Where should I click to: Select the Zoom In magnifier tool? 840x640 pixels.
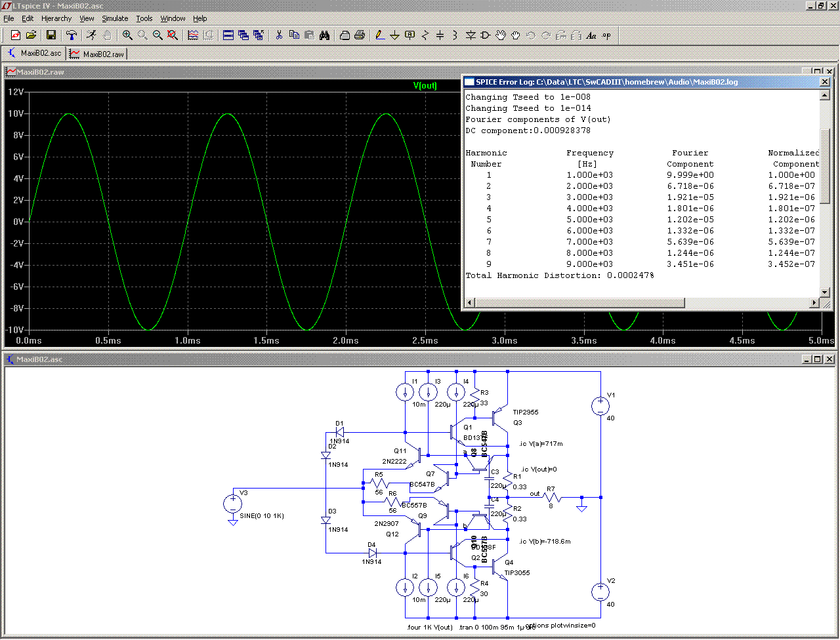coord(127,35)
